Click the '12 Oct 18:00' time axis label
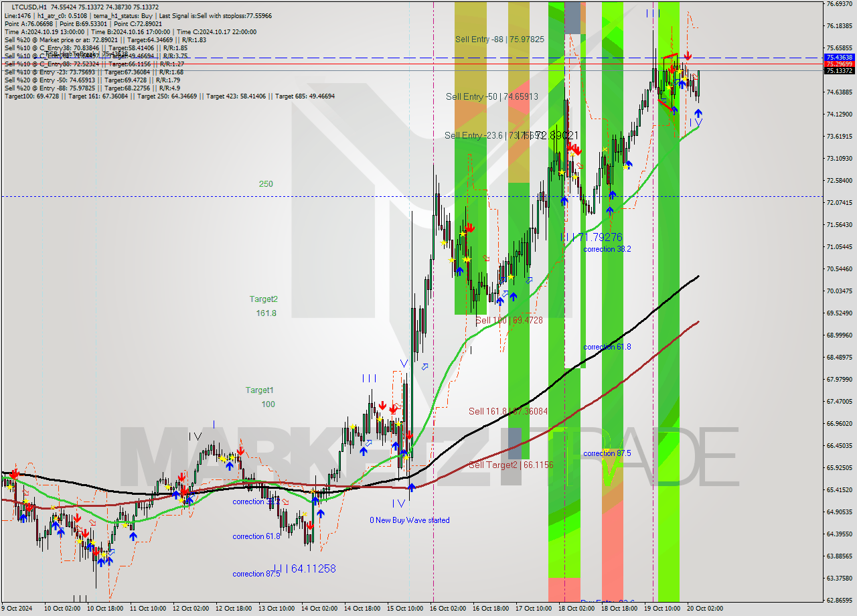857x616 pixels. pos(234,609)
